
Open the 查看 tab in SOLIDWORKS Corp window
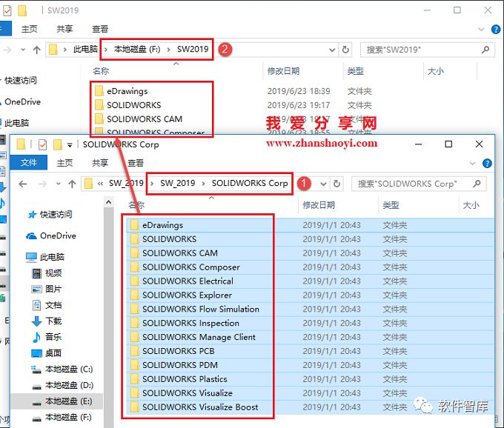136,163
